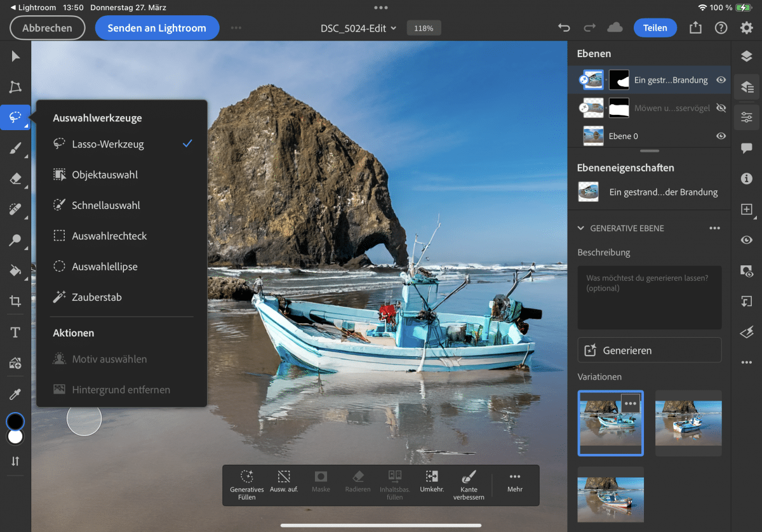Screen dimensions: 762x532
Task: Tap Generatives Füllen in the bottom bar
Action: click(x=247, y=485)
